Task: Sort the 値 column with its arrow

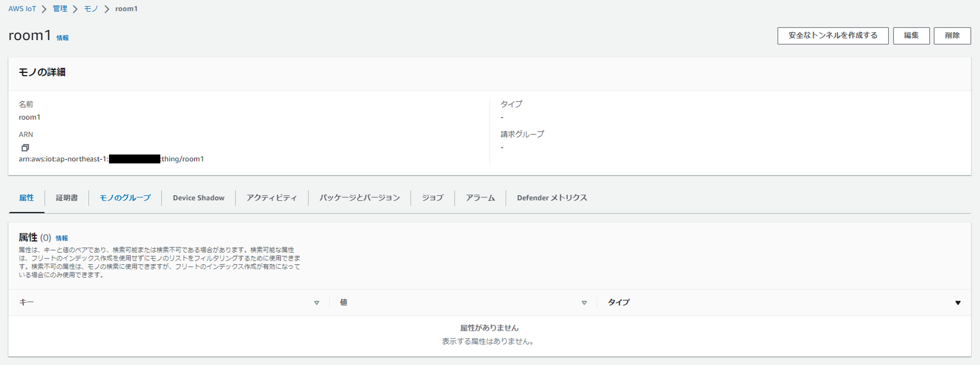Action: (584, 303)
